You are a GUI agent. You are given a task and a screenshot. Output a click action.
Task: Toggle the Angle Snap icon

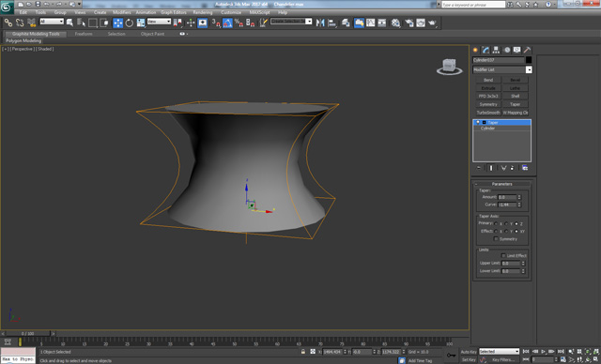tap(227, 23)
